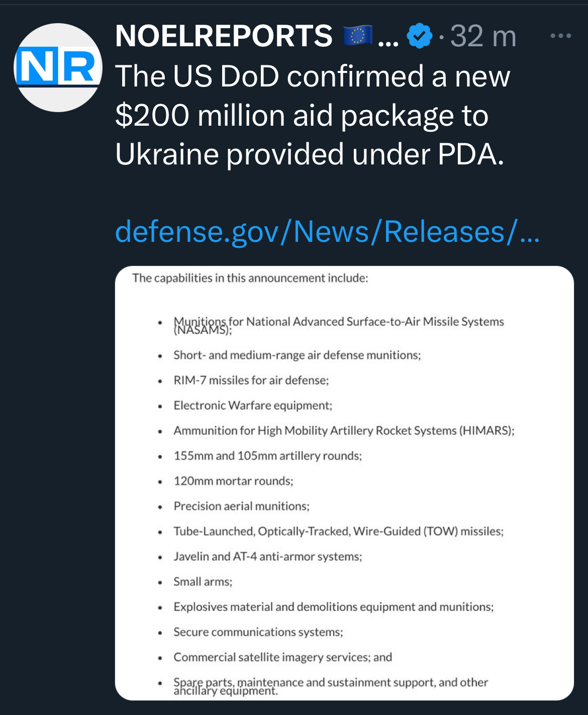588x715 pixels.
Task: Click the 'Precision aerial munitions' line
Action: [x=241, y=506]
